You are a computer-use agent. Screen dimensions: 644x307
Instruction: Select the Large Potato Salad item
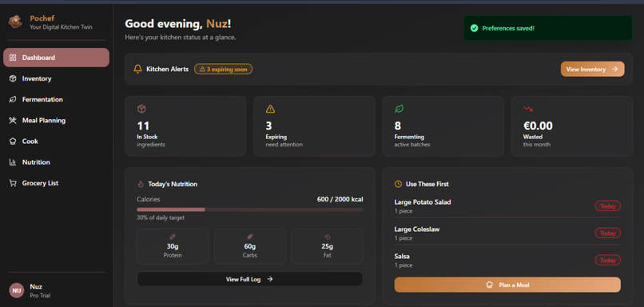click(507, 206)
